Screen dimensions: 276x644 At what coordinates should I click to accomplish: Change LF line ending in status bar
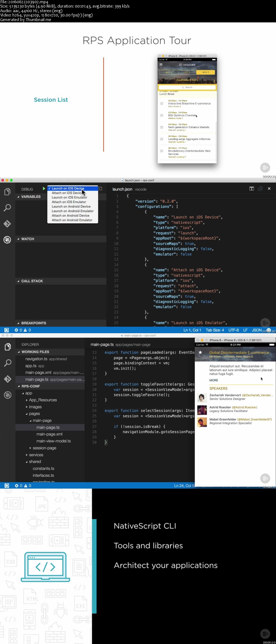pyautogui.click(x=245, y=330)
